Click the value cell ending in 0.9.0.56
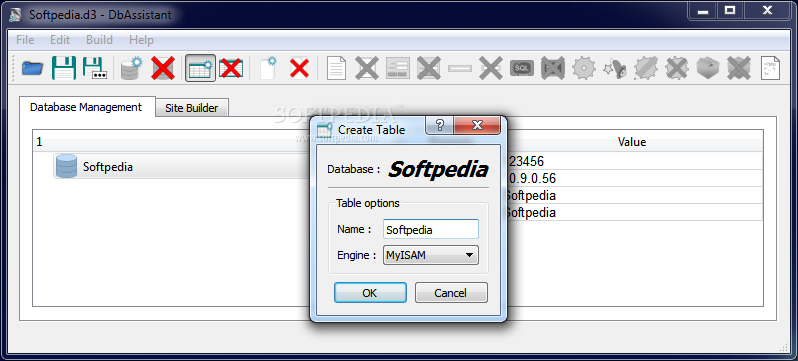This screenshot has width=798, height=361. click(x=635, y=178)
